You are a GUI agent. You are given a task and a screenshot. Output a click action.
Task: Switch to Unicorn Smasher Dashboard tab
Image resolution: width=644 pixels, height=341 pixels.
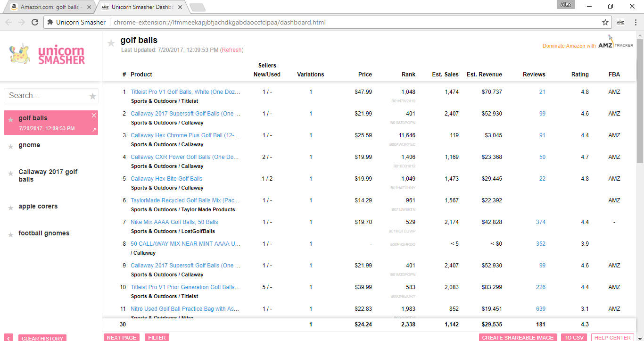click(x=141, y=7)
